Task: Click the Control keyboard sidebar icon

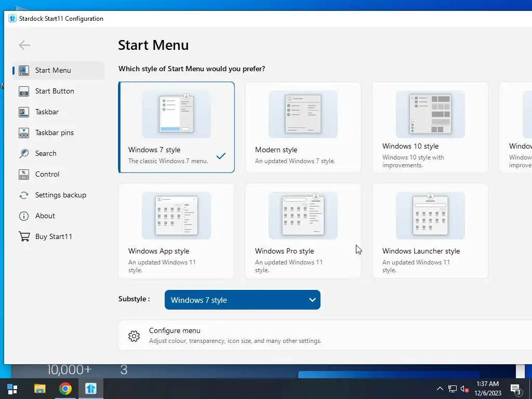Action: tap(24, 175)
